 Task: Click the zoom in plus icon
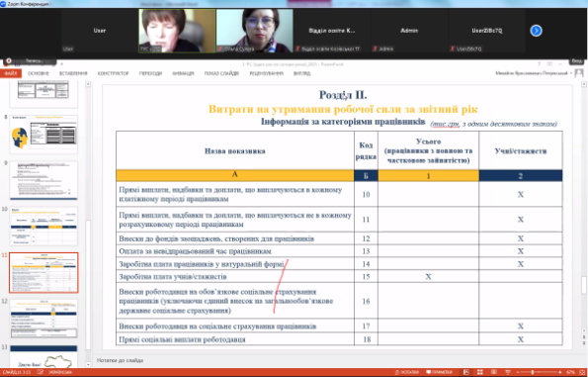(x=559, y=372)
